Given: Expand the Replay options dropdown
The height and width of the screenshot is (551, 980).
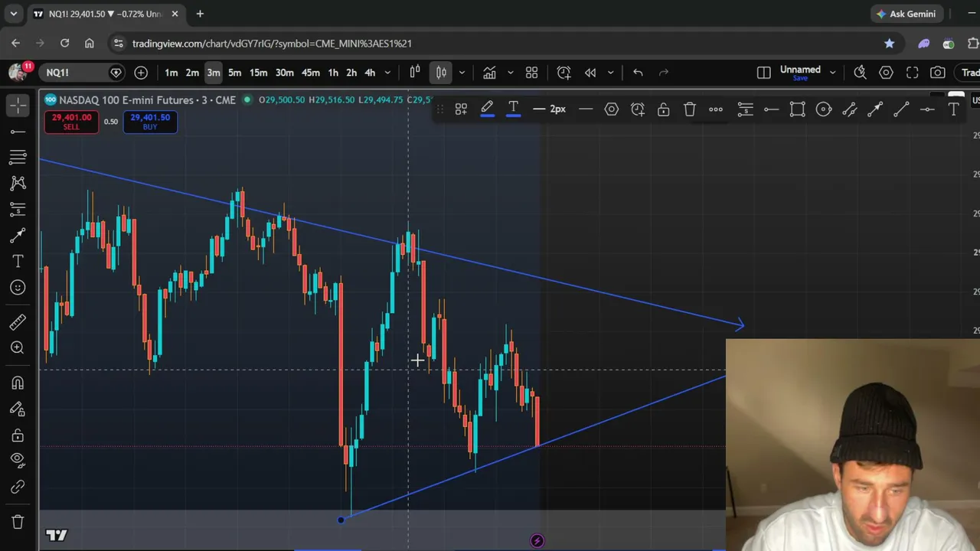Looking at the screenshot, I should 610,73.
